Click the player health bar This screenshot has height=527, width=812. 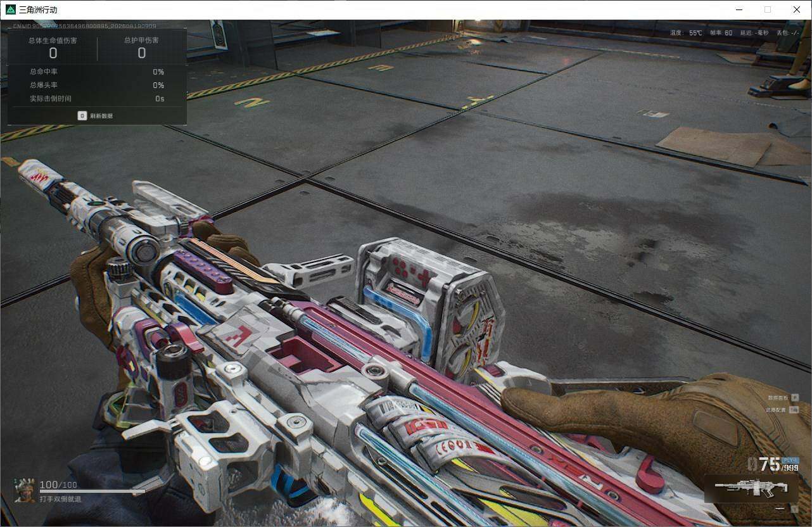[x=92, y=491]
